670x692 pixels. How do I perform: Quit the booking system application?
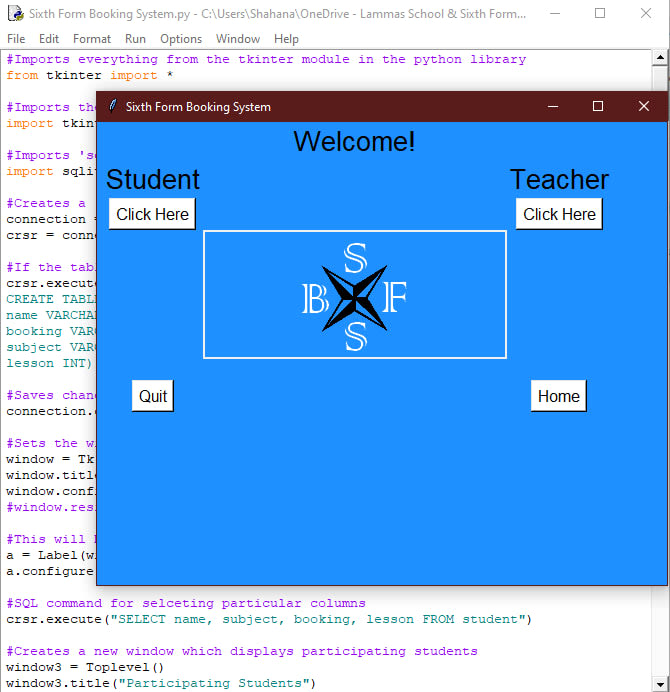coord(153,396)
